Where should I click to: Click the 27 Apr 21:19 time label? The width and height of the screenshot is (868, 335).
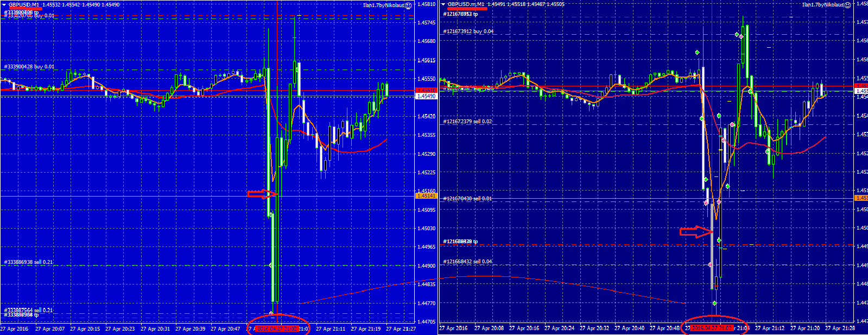click(365, 329)
